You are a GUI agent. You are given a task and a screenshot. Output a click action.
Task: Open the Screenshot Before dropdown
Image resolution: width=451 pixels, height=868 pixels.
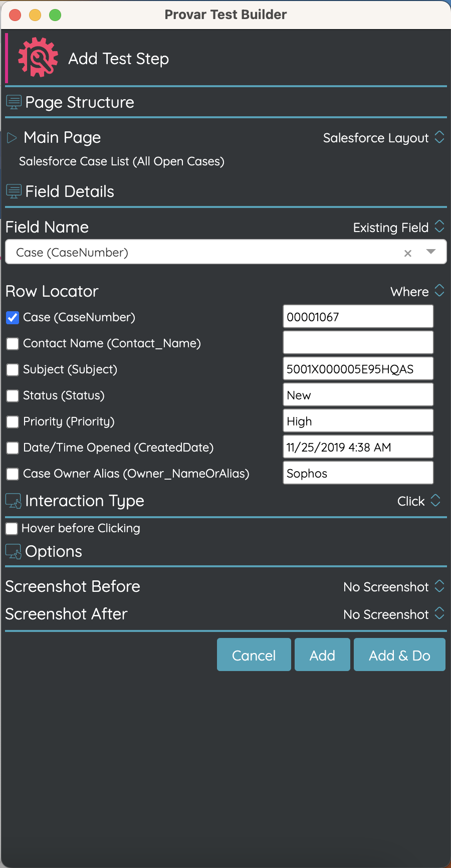[x=394, y=586]
